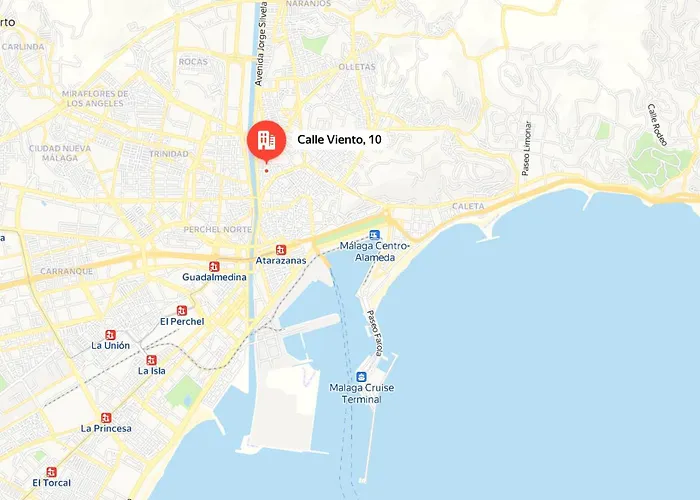
Task: Click the Málaga Centro-Alameda station label
Action: [374, 252]
